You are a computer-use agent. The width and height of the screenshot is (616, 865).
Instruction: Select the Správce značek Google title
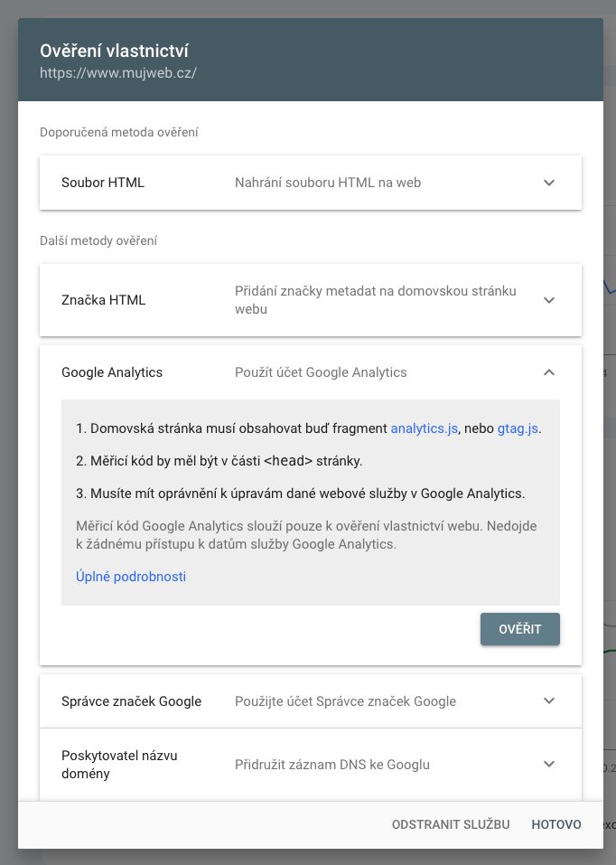click(x=131, y=701)
